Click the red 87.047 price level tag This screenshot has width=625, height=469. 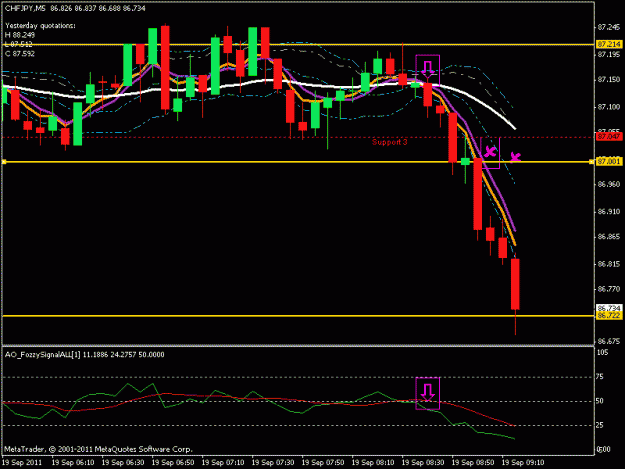(609, 137)
